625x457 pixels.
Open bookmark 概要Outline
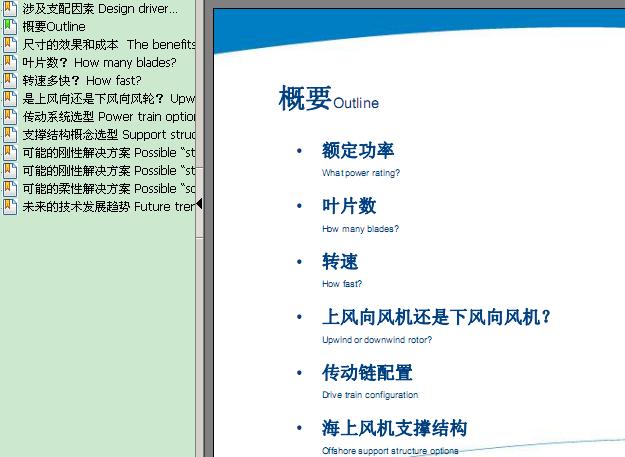click(54, 27)
